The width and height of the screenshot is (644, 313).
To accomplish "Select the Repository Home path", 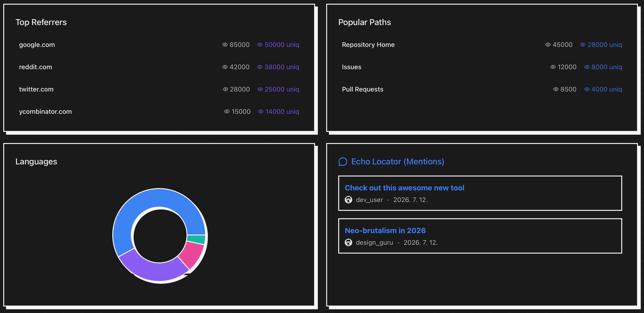I will 482,45.
